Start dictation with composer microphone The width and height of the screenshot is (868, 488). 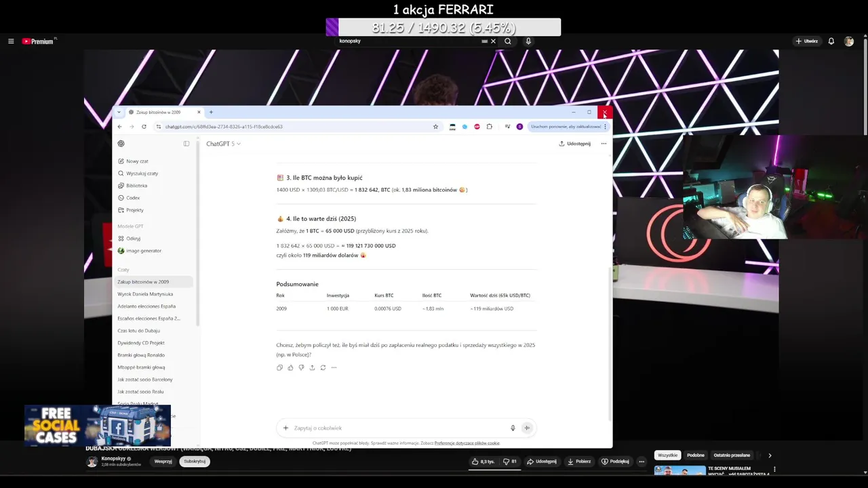513,428
